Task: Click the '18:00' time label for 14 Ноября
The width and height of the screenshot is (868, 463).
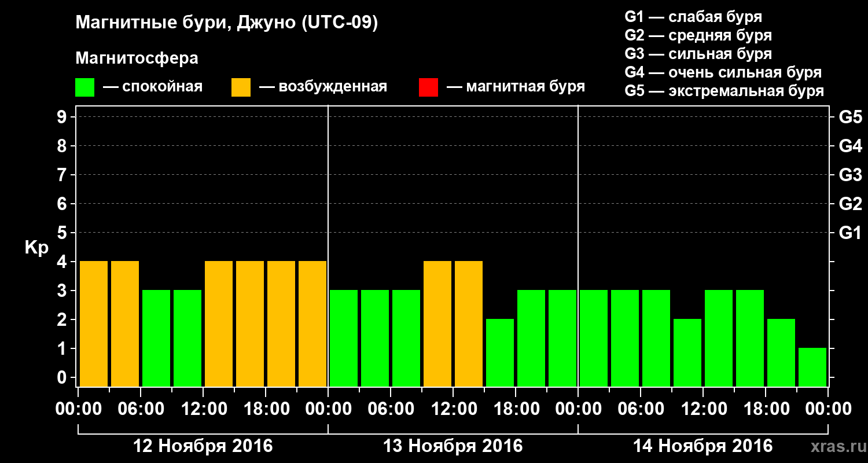Action: pyautogui.click(x=766, y=409)
